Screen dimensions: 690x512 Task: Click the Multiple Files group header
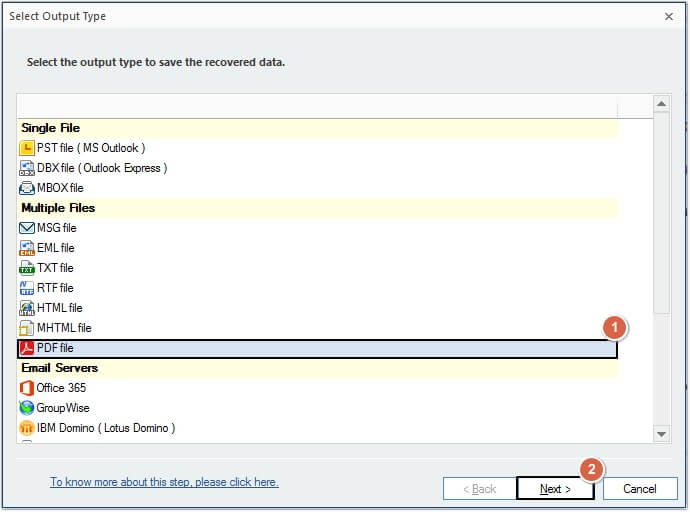pos(318,208)
